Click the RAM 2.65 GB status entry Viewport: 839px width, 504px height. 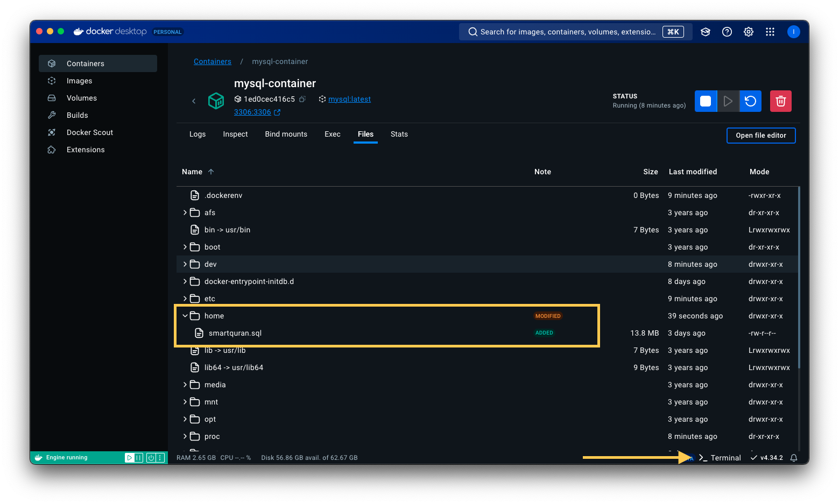pos(196,458)
